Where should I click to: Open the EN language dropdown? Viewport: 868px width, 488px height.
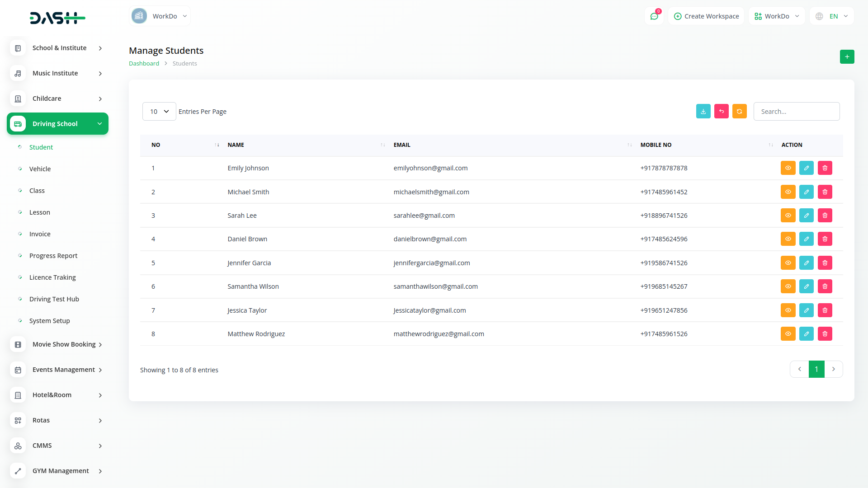[832, 16]
